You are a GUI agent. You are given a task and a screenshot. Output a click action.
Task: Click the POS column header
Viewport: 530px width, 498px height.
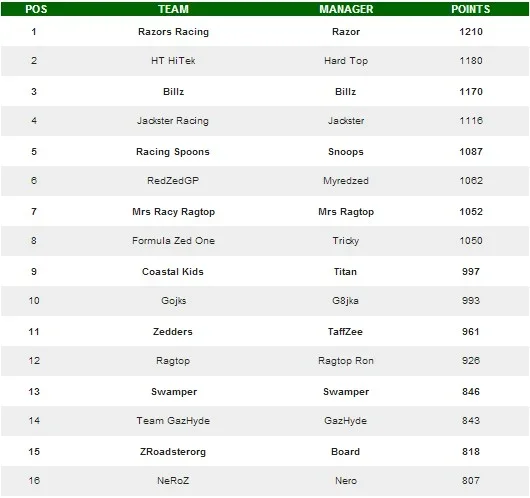(x=36, y=9)
